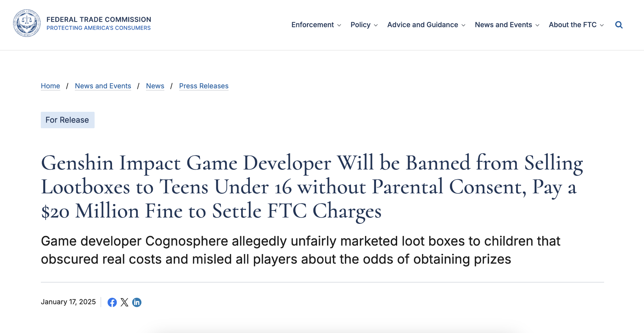Expand the About the FTC chevron
This screenshot has width=644, height=333.
(x=602, y=25)
